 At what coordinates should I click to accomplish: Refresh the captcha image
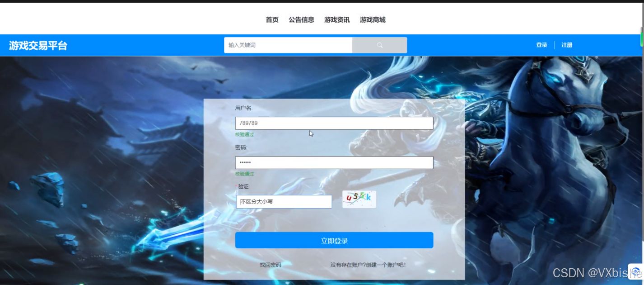[359, 199]
